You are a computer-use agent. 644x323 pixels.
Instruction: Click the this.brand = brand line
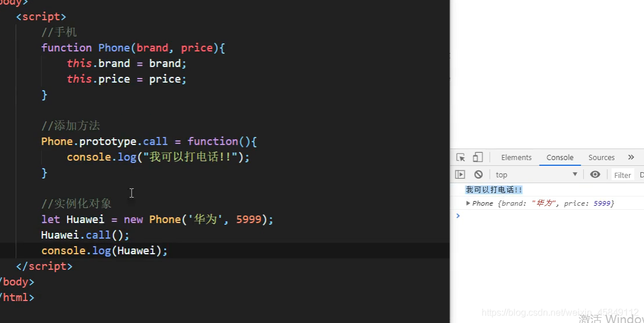127,63
